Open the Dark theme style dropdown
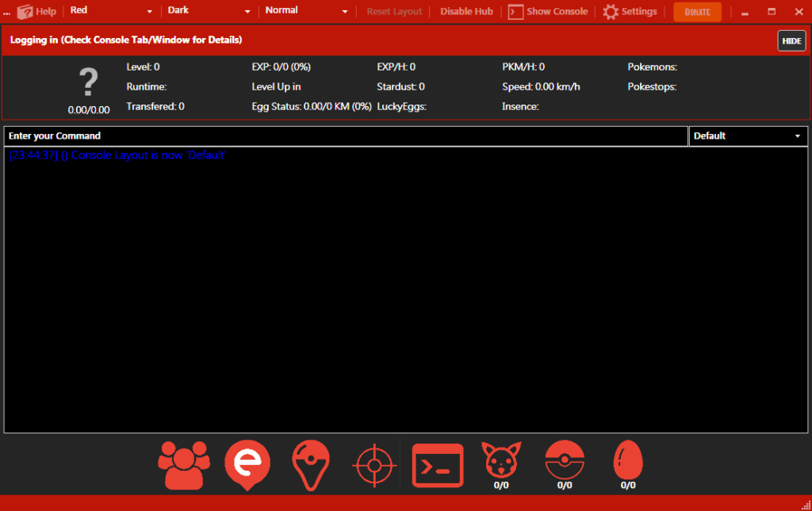The height and width of the screenshot is (511, 812). (x=209, y=11)
